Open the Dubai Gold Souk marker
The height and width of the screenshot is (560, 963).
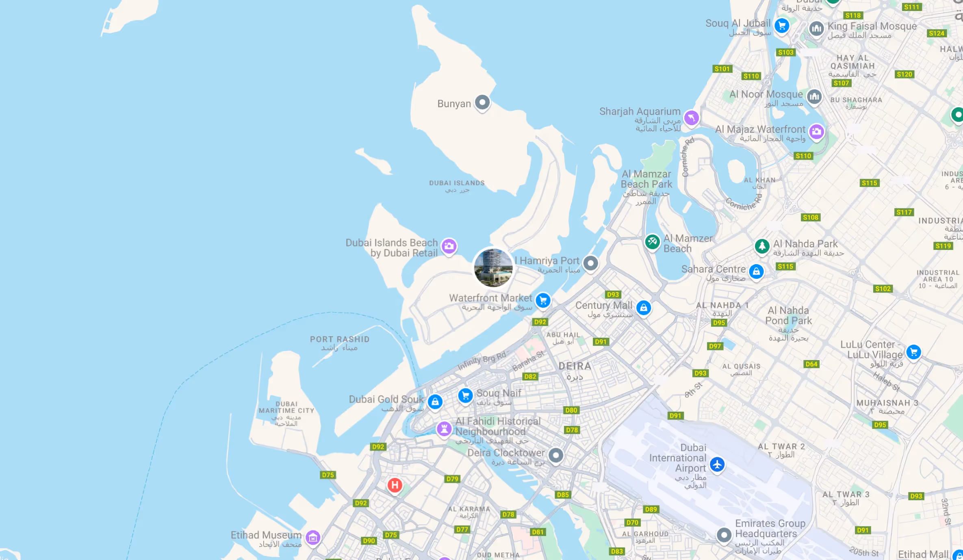click(x=435, y=402)
